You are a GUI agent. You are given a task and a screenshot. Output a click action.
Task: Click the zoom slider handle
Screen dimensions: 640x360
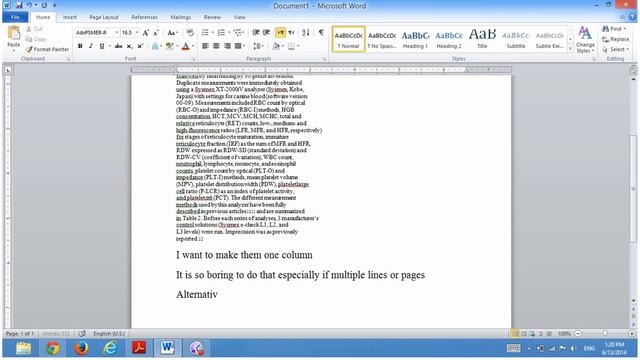(x=605, y=333)
